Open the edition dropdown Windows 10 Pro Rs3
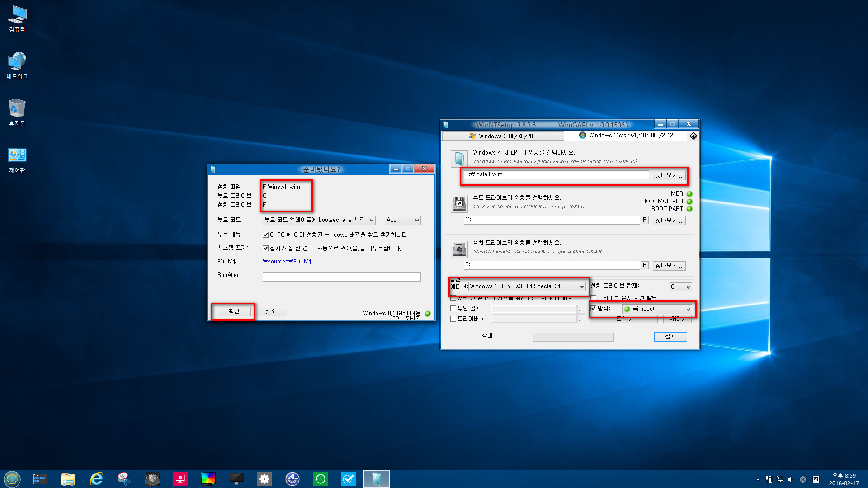Screen dimensions: 868x488 527,286
